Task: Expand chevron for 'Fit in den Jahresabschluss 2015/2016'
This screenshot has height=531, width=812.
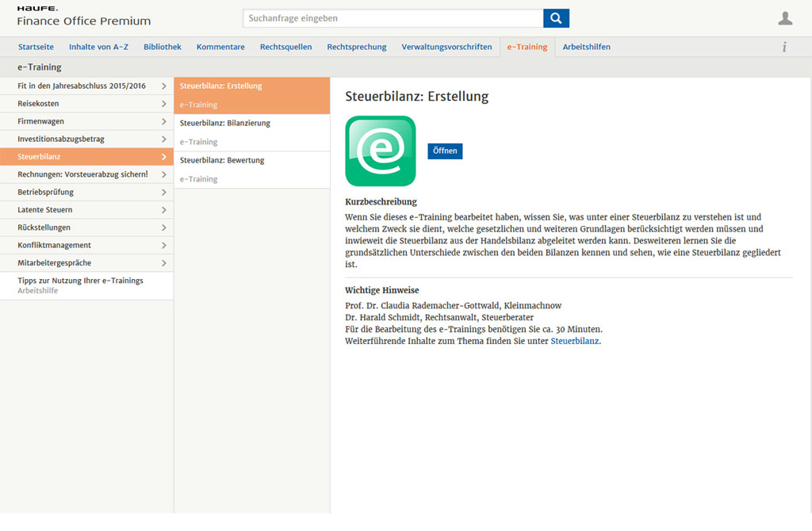Action: [163, 86]
